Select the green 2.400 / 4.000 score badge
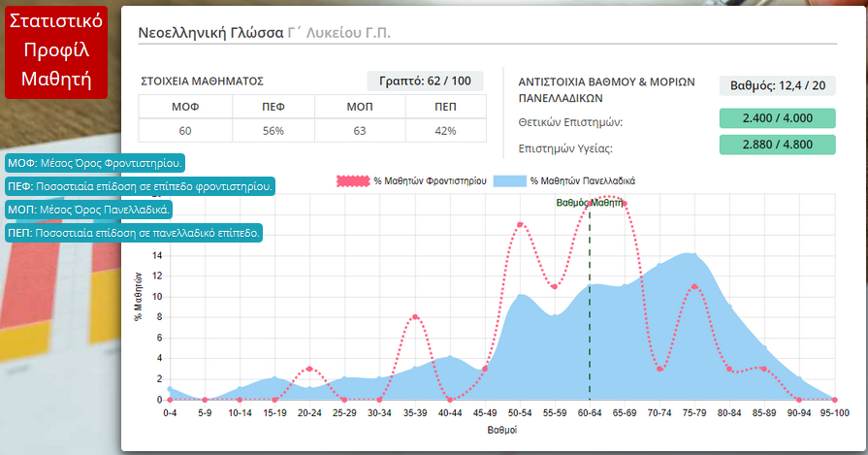This screenshot has width=868, height=455. click(777, 118)
